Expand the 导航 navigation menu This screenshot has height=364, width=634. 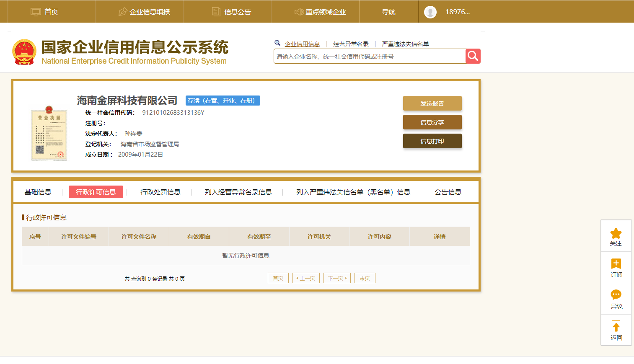point(388,12)
